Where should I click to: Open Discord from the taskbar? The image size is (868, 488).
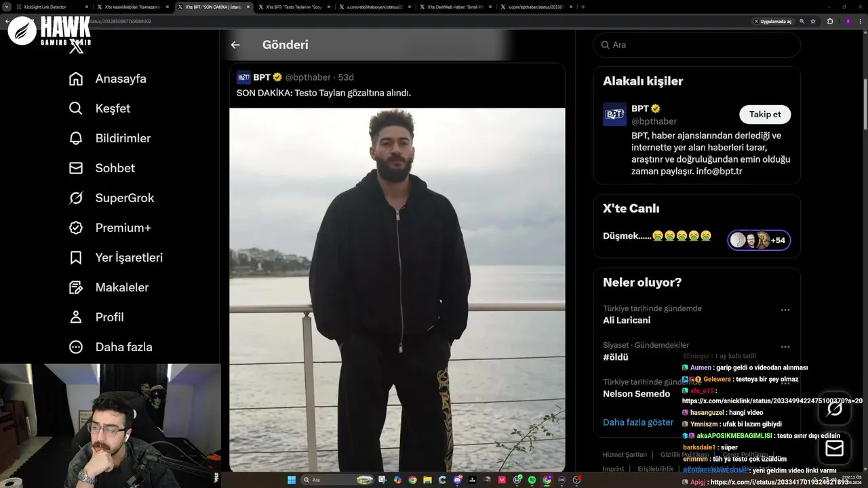(x=458, y=480)
